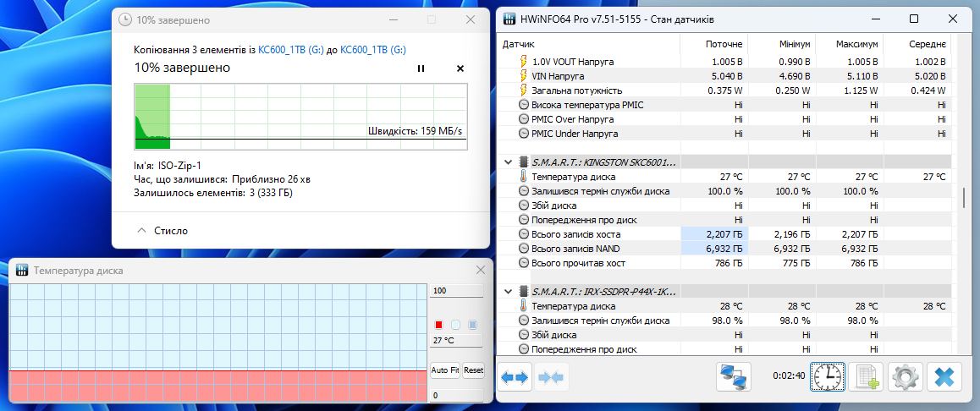Close sensors window with blue X icon
980x411 pixels.
(944, 377)
